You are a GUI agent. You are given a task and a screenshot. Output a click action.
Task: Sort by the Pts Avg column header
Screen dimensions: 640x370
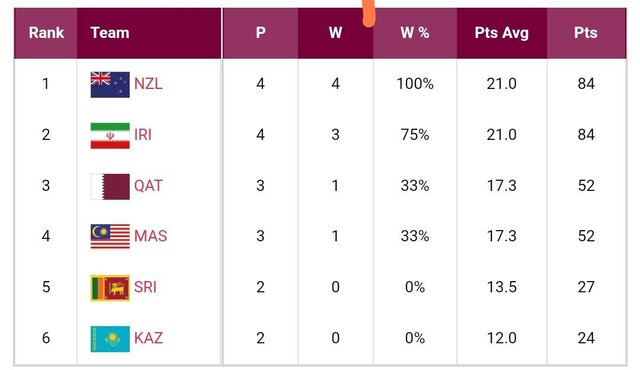pos(502,33)
